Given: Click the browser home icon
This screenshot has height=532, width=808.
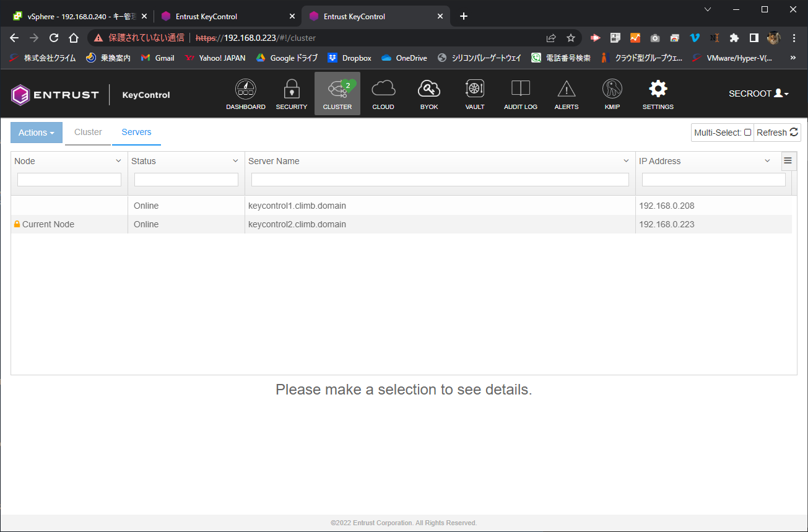Looking at the screenshot, I should 74,38.
